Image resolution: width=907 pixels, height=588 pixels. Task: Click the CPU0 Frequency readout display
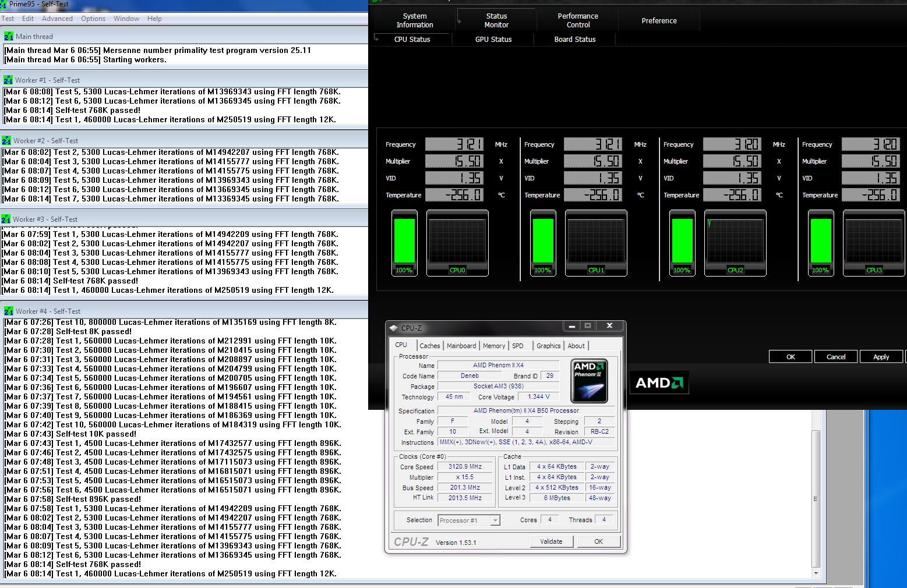click(x=454, y=144)
